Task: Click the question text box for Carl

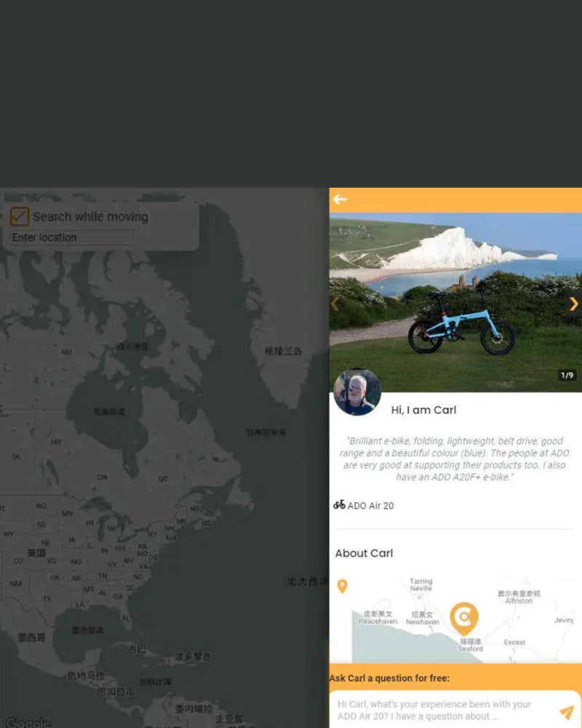Action: click(x=445, y=710)
